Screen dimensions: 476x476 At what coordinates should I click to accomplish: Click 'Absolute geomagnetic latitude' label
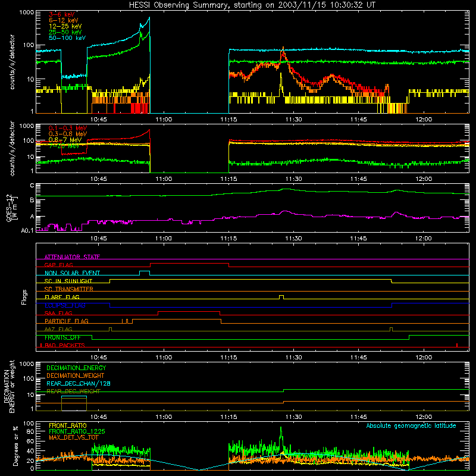tap(411, 426)
